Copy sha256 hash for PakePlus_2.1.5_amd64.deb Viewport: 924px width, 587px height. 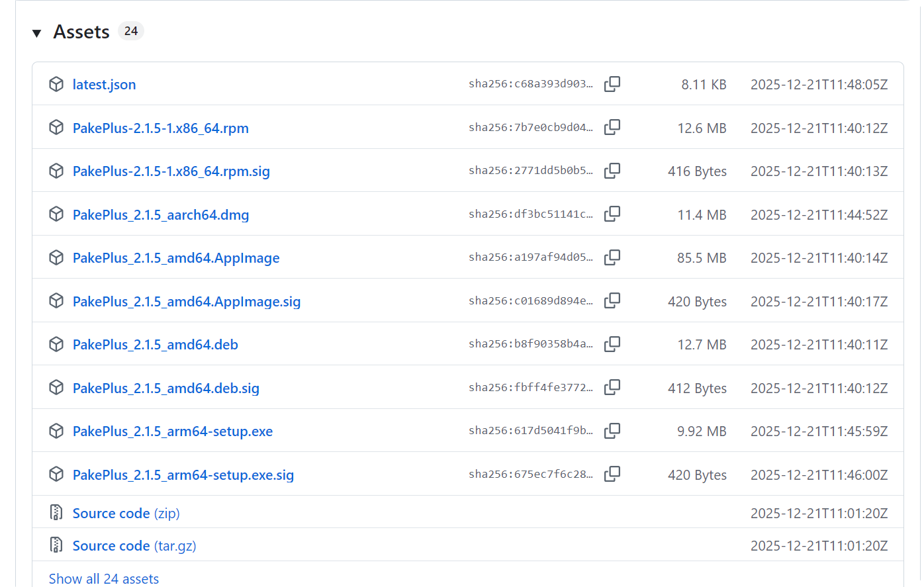(612, 344)
